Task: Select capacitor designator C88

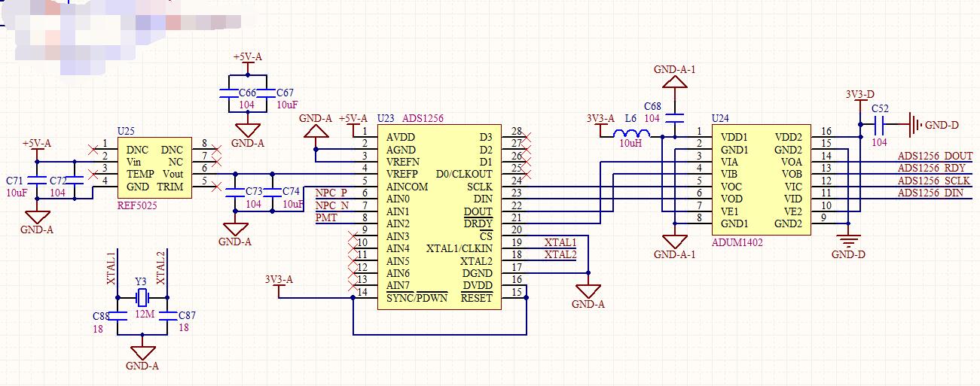Action: (102, 315)
